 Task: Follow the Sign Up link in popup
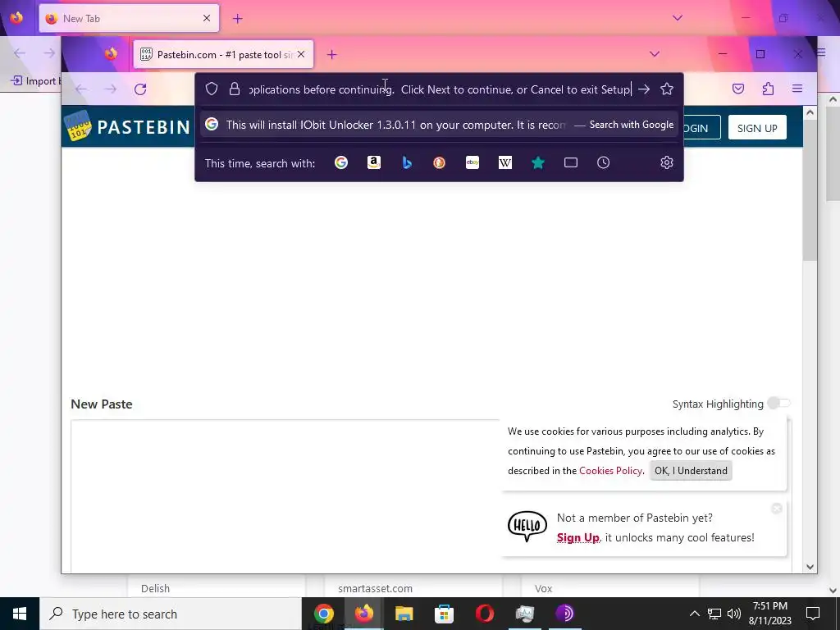click(x=577, y=537)
